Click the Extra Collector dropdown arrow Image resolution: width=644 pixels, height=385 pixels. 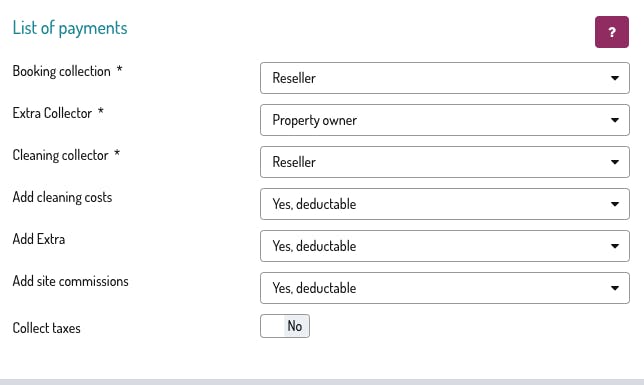point(614,120)
